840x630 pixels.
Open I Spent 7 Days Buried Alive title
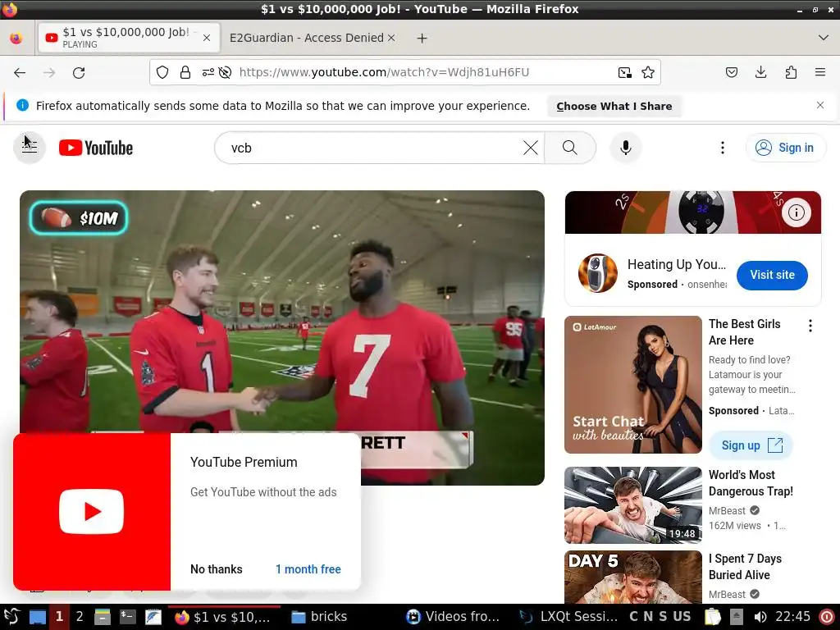point(745,566)
